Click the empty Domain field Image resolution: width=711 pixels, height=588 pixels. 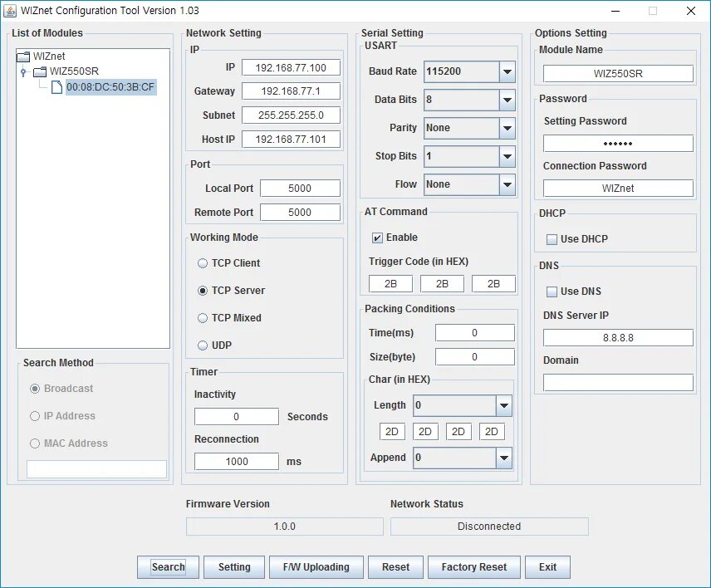pos(618,383)
